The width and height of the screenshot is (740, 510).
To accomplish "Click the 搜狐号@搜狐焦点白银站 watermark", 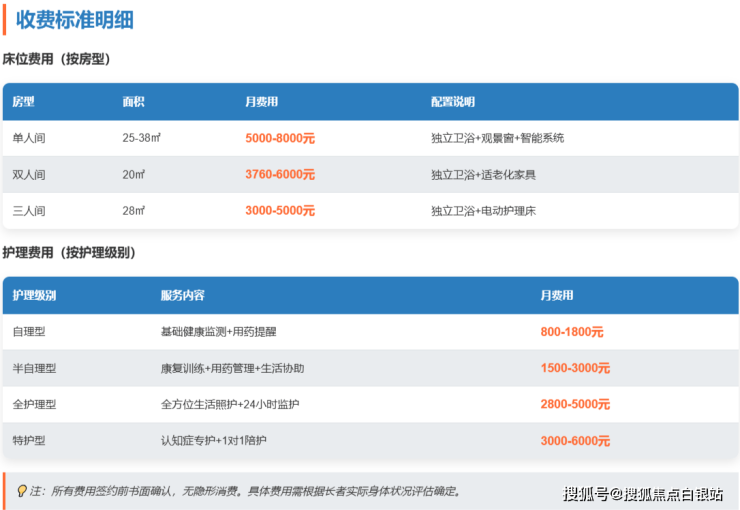I will tap(643, 494).
